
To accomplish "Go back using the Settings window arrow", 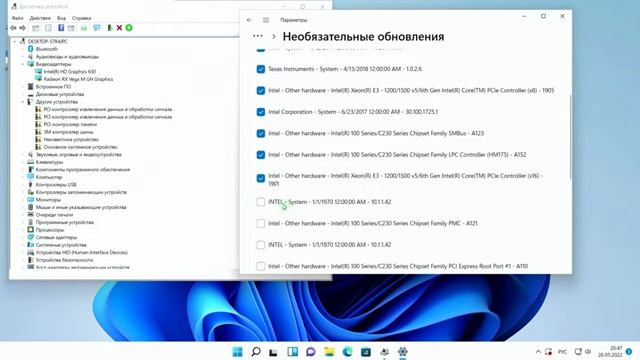I will coord(249,20).
